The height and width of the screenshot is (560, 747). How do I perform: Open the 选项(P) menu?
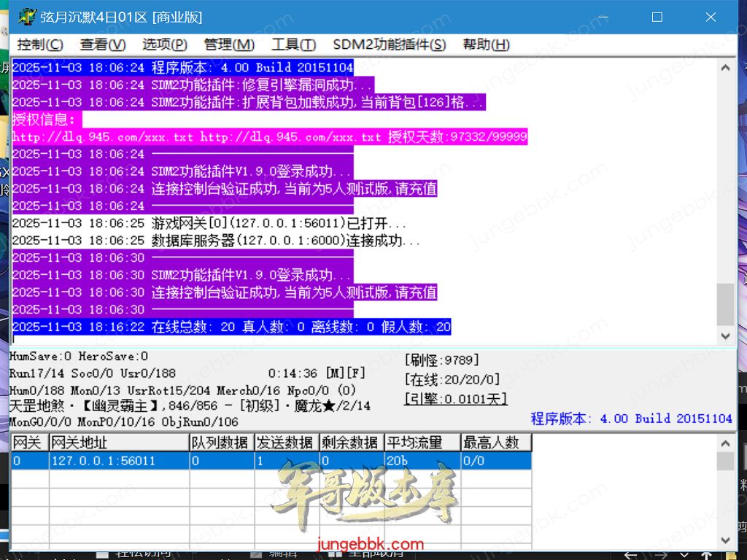165,44
